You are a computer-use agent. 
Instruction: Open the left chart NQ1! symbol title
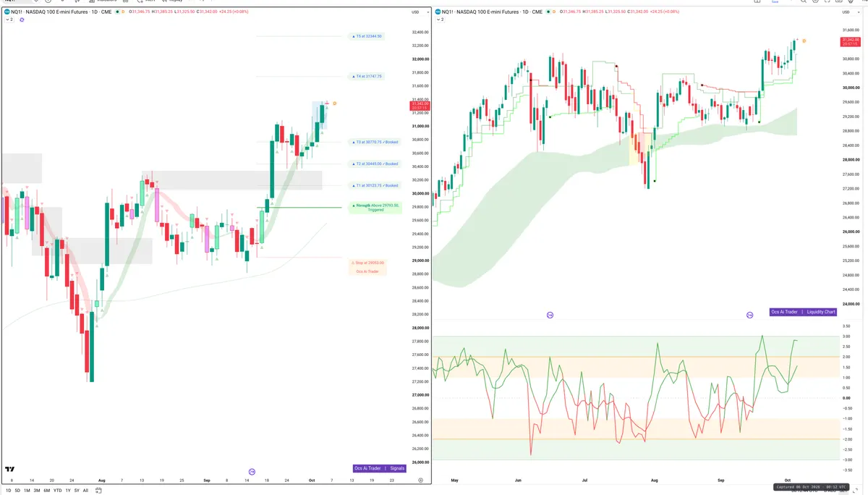click(61, 12)
